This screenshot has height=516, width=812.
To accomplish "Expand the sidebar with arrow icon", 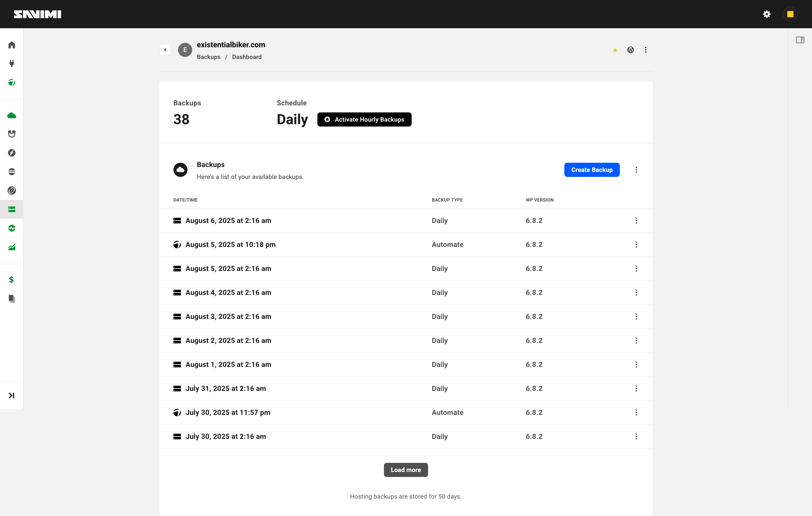I will tap(12, 395).
